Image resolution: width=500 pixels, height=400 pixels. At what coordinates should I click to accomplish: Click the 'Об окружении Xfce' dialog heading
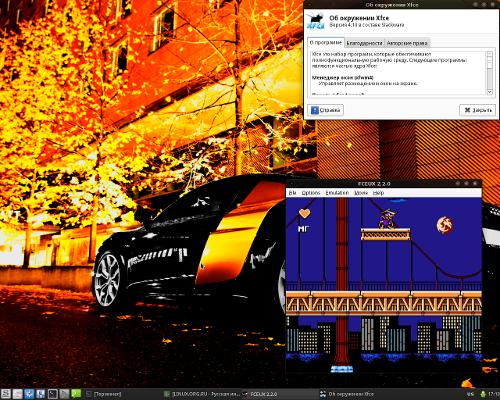pyautogui.click(x=359, y=18)
